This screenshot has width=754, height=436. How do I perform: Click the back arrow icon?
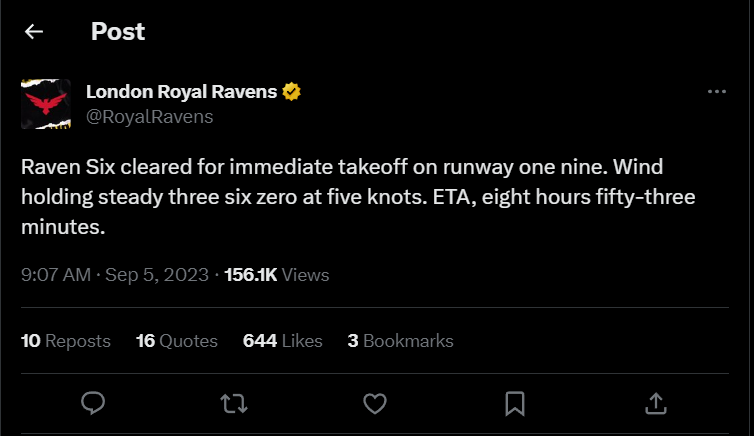(x=34, y=32)
